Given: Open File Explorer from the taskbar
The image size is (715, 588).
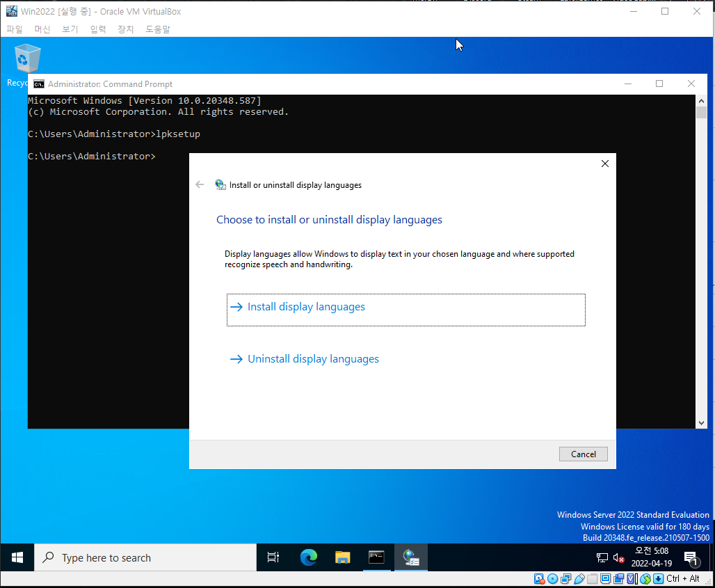Looking at the screenshot, I should coord(342,557).
